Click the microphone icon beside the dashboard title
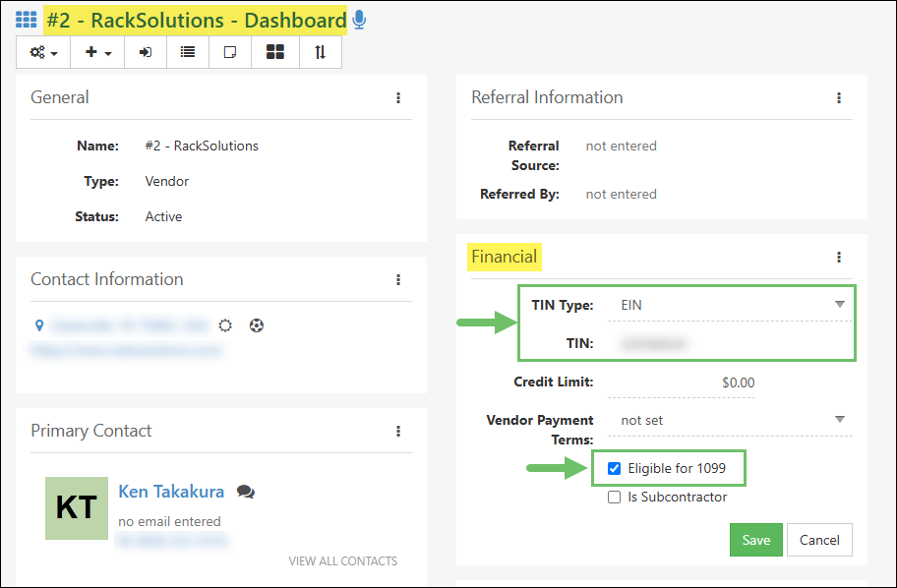 tap(359, 20)
